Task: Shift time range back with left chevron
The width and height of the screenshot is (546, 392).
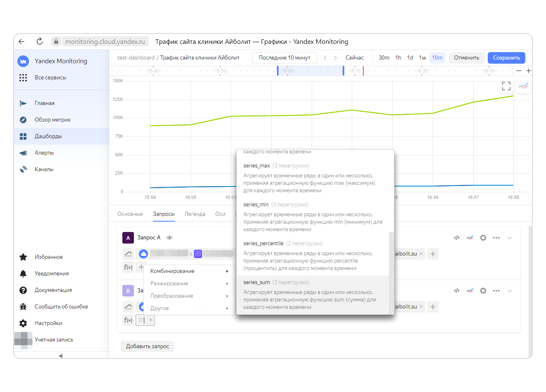Action: coord(325,58)
